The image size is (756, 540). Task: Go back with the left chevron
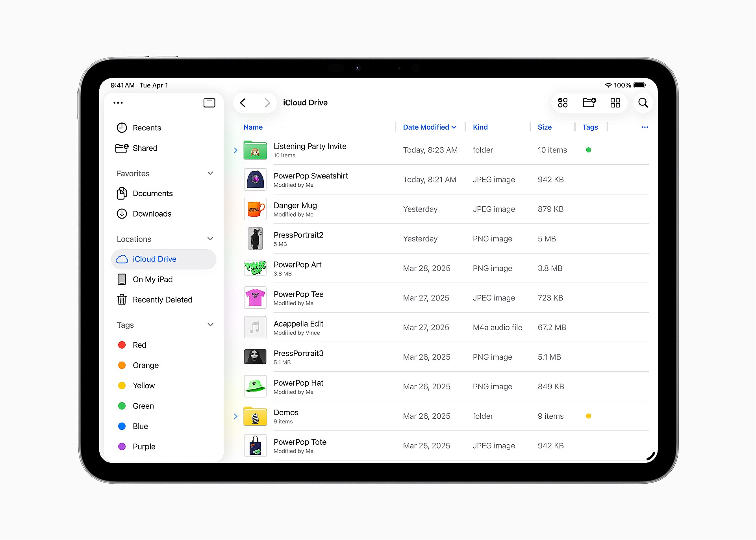pos(243,103)
